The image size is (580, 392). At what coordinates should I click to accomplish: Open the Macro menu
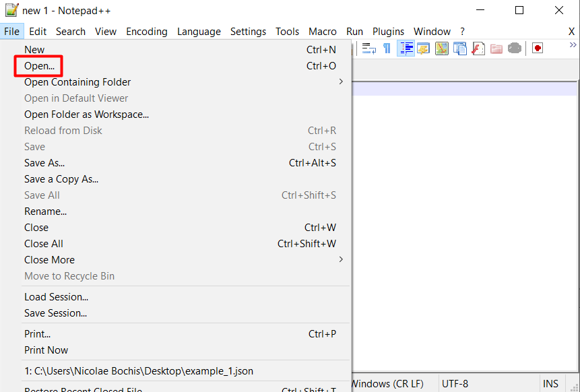(323, 31)
